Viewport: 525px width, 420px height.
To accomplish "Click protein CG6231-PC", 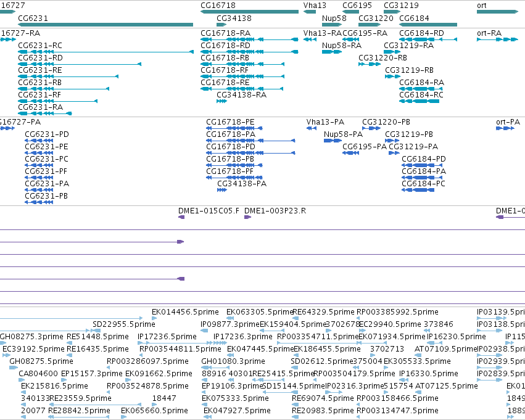I will [x=39, y=165].
